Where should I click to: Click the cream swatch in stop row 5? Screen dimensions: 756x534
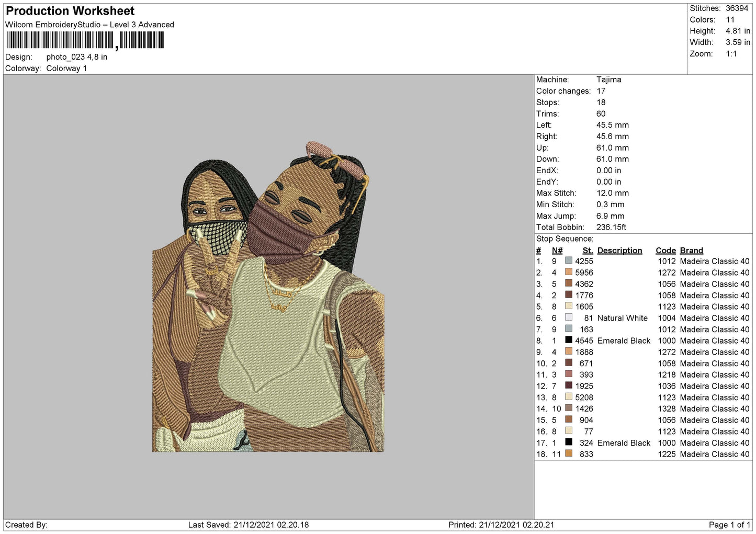point(569,306)
